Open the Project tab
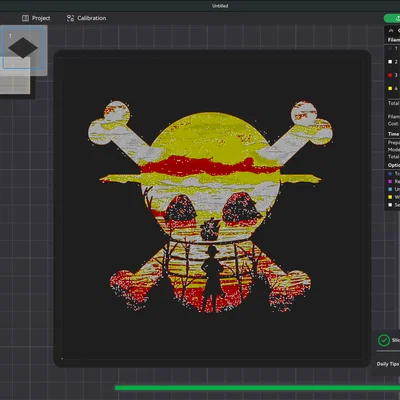This screenshot has height=400, width=400. coord(36,18)
